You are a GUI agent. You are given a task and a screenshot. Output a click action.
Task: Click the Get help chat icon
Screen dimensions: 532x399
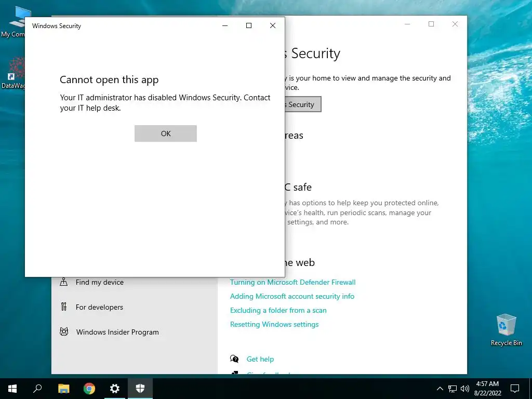pos(234,358)
